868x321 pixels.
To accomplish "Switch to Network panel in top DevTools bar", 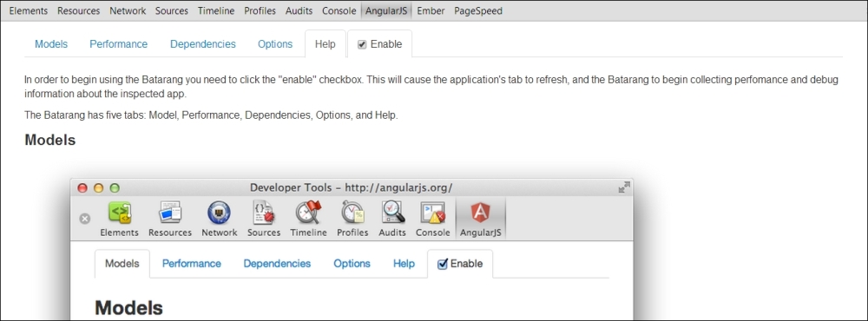I will coord(128,10).
